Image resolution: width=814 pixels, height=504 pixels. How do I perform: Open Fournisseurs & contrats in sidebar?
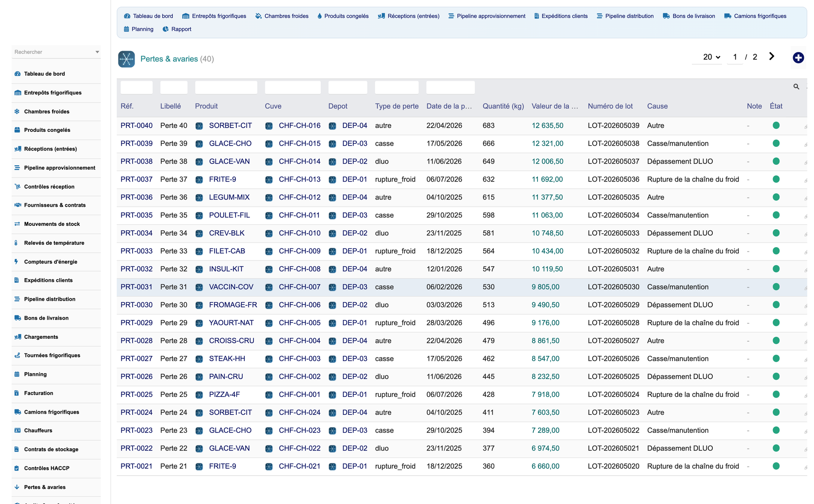pyautogui.click(x=55, y=205)
